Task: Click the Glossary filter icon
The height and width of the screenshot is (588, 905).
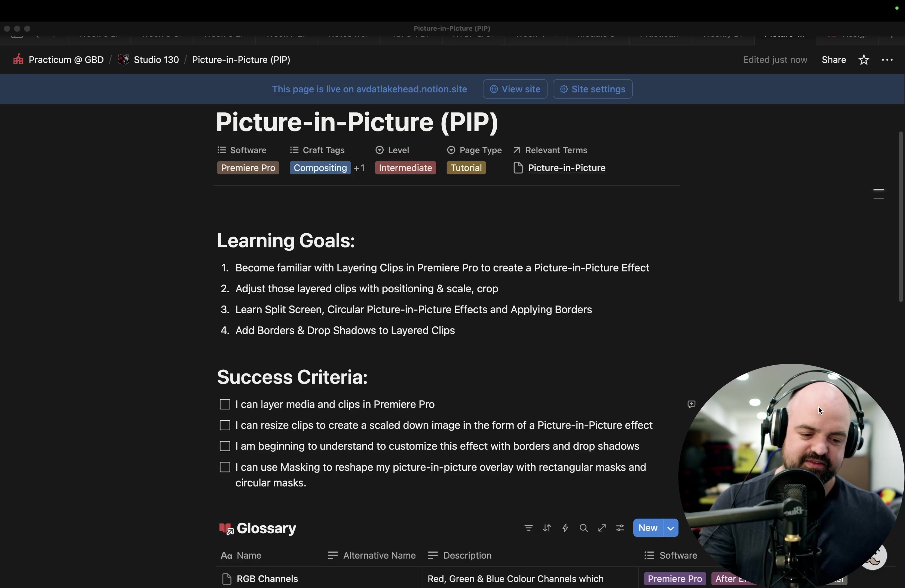Action: coord(528,528)
